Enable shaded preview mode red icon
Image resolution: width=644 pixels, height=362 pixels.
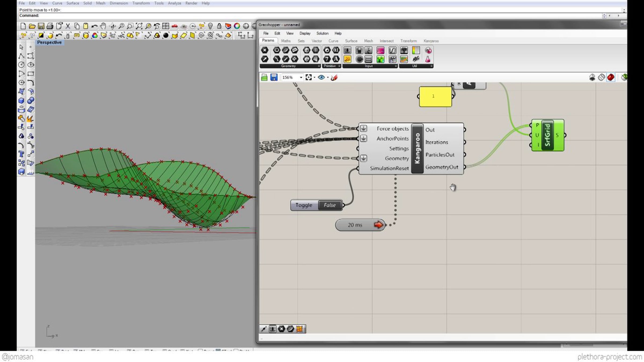click(x=611, y=77)
